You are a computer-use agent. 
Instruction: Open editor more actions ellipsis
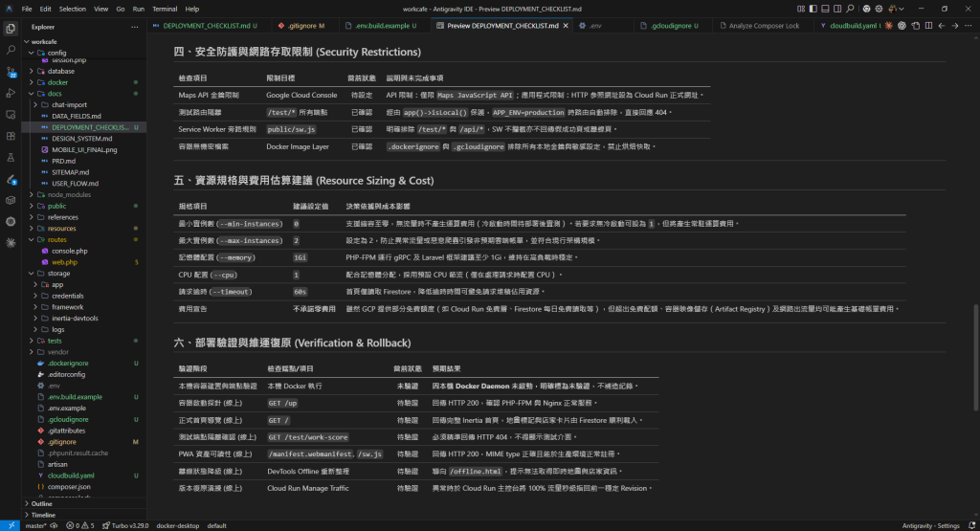click(x=969, y=26)
